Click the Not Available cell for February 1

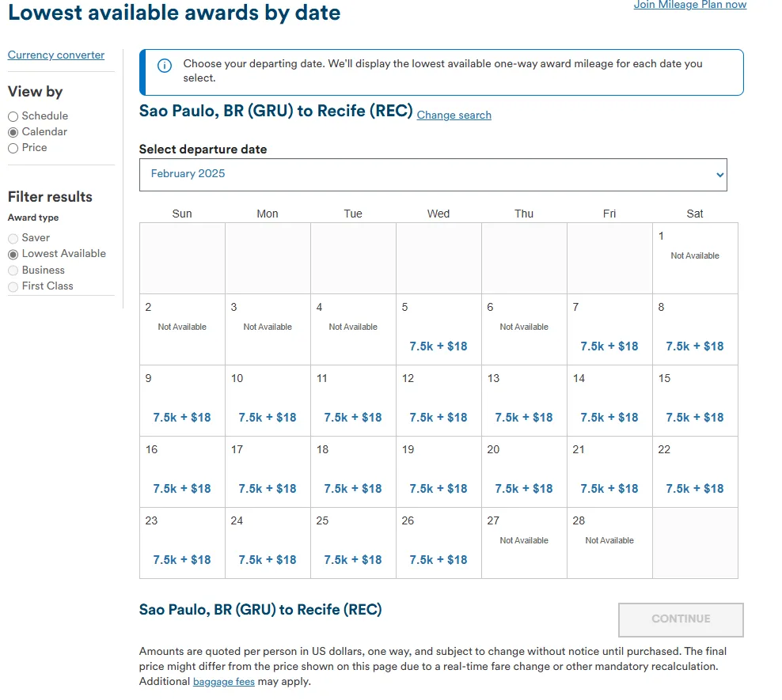[695, 259]
